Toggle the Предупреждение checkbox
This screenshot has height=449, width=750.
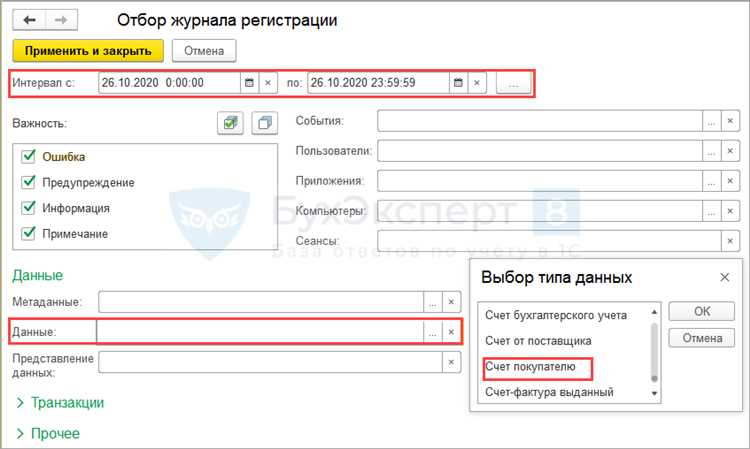pos(29,182)
